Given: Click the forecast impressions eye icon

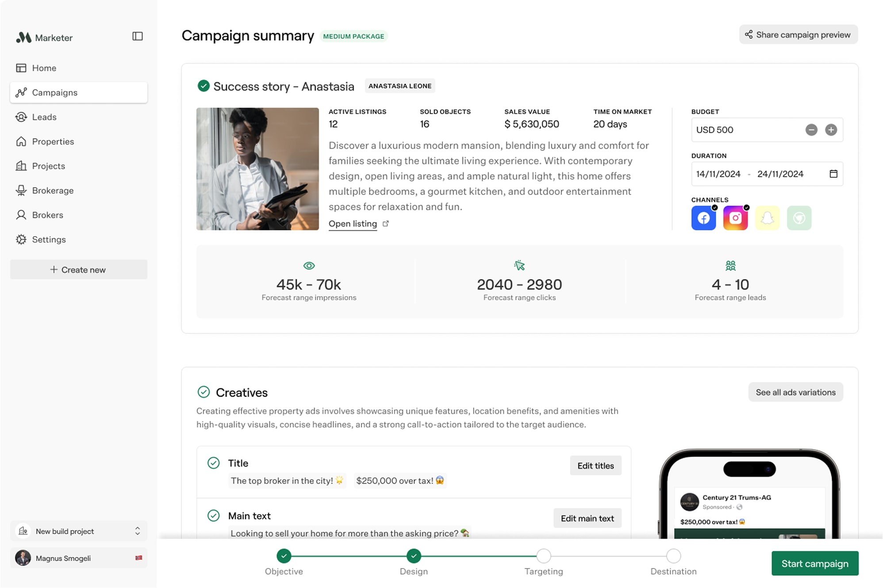Looking at the screenshot, I should coord(309,266).
